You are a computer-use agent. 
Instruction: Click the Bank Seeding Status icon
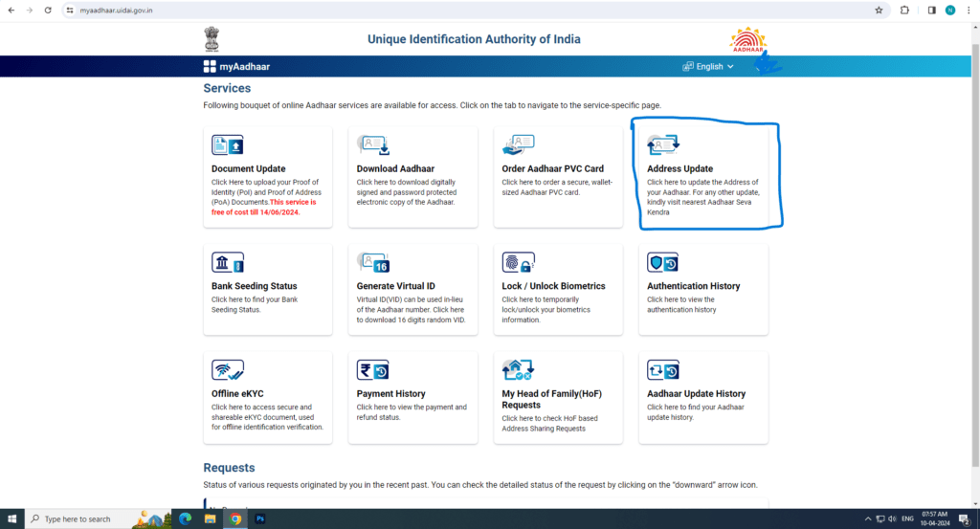click(x=227, y=262)
